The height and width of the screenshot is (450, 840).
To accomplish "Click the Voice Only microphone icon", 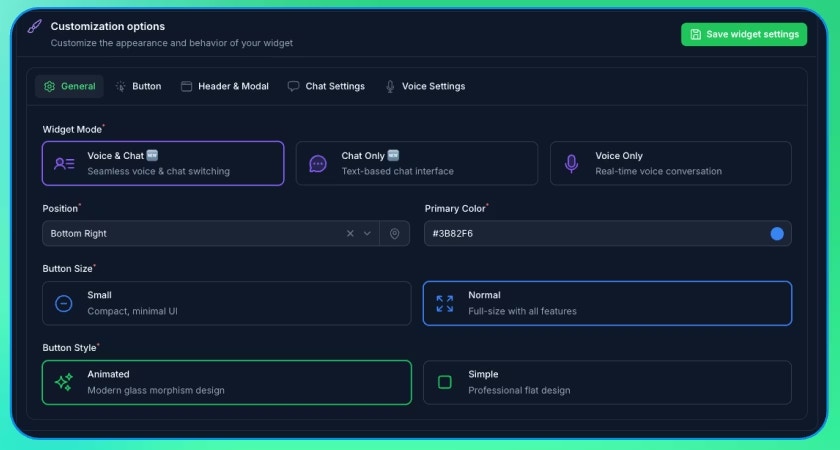I will [572, 163].
